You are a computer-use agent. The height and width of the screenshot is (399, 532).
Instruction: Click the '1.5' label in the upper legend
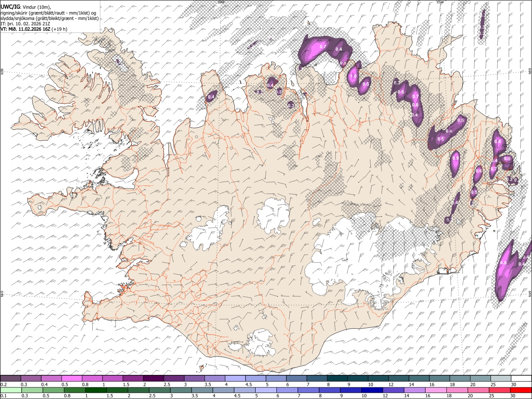126,384
